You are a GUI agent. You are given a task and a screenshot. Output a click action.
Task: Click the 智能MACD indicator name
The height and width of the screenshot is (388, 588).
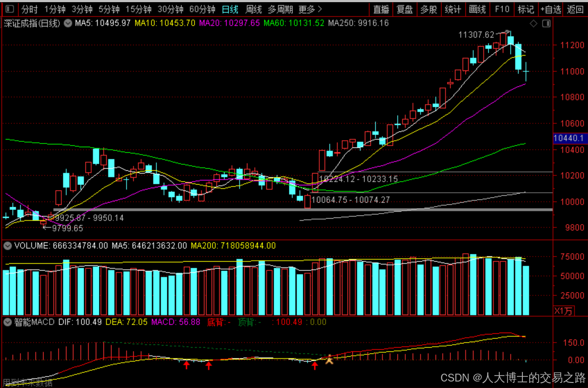point(34,322)
